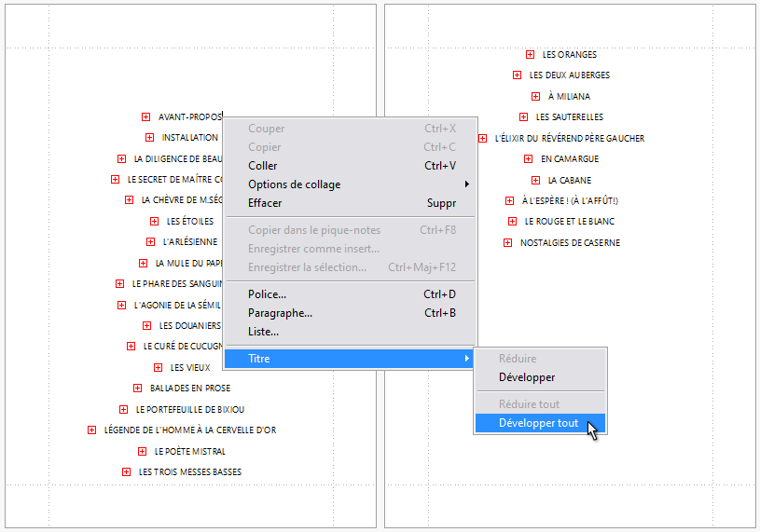The image size is (760, 532).
Task: Click the EN CAMARGUE heading text
Action: tap(570, 159)
